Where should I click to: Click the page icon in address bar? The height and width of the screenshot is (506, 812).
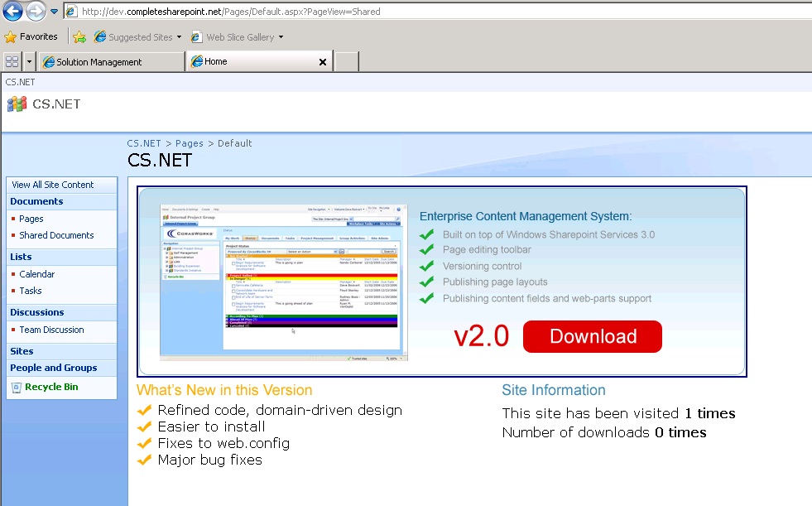(x=72, y=12)
